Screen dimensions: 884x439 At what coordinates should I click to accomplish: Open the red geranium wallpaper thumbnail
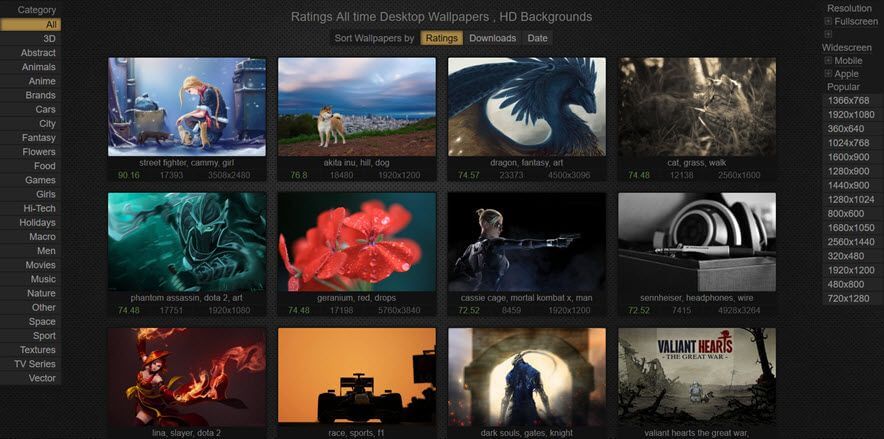point(357,242)
